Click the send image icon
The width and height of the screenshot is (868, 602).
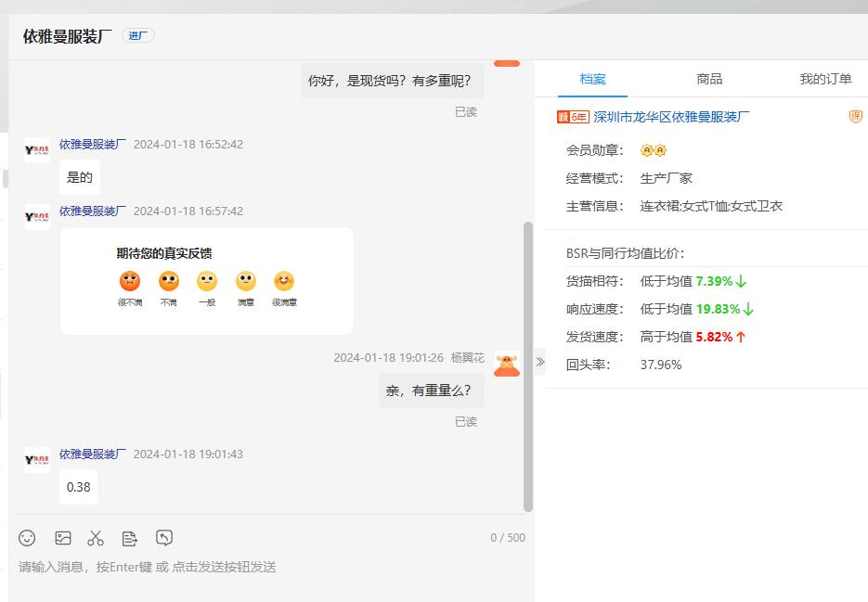pyautogui.click(x=63, y=538)
